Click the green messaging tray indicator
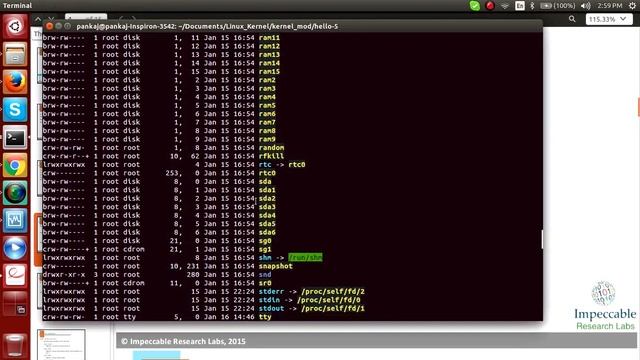640x360 pixels. 475,6
